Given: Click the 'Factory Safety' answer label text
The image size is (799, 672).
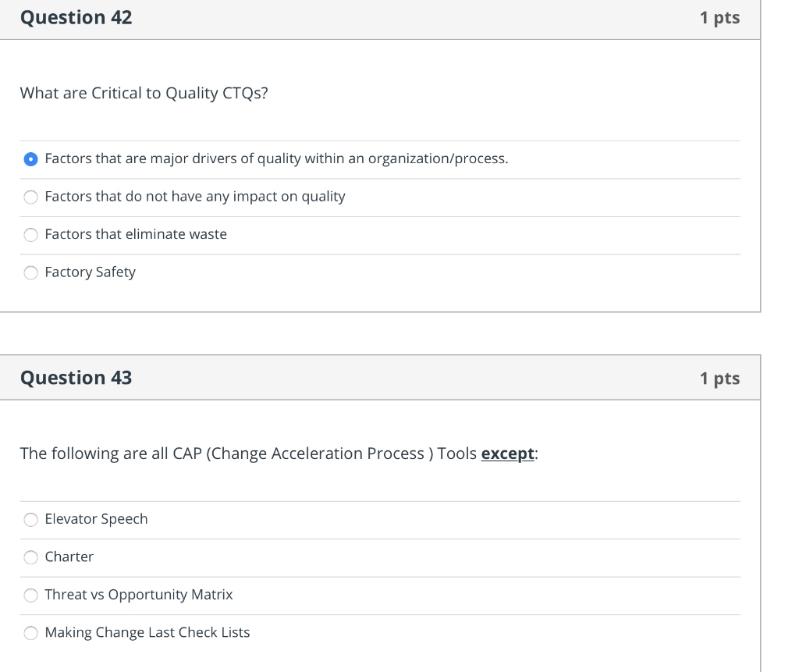Looking at the screenshot, I should coord(90,272).
